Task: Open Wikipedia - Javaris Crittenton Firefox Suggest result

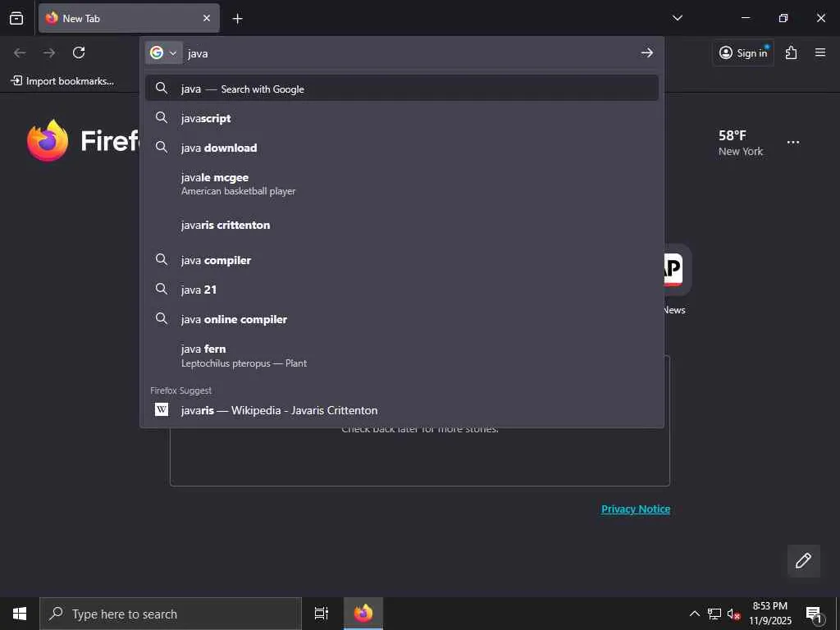Action: pos(402,410)
